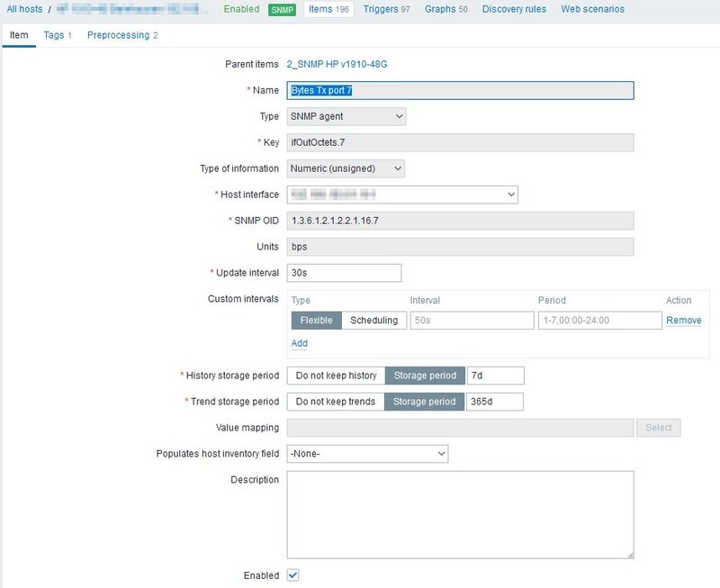Remove the custom interval row

coord(683,321)
